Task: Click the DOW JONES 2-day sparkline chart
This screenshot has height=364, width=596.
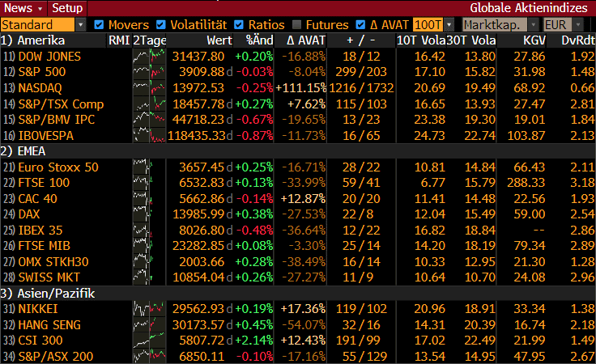Action: [149, 57]
